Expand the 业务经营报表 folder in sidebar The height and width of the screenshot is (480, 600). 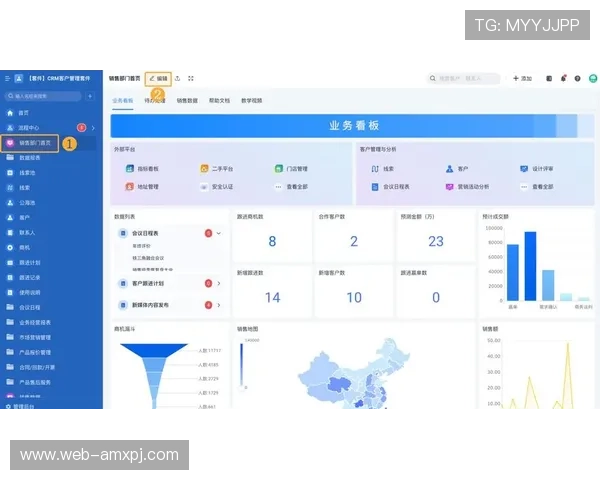[x=29, y=322]
